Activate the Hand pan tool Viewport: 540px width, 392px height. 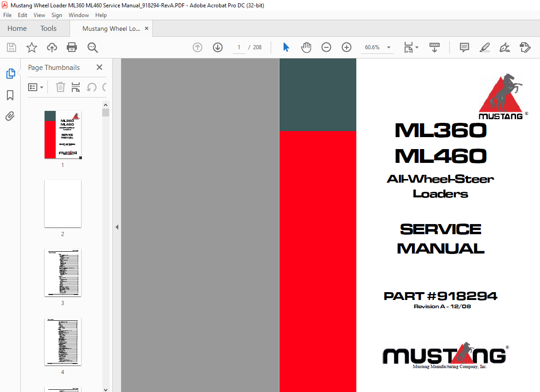[306, 47]
